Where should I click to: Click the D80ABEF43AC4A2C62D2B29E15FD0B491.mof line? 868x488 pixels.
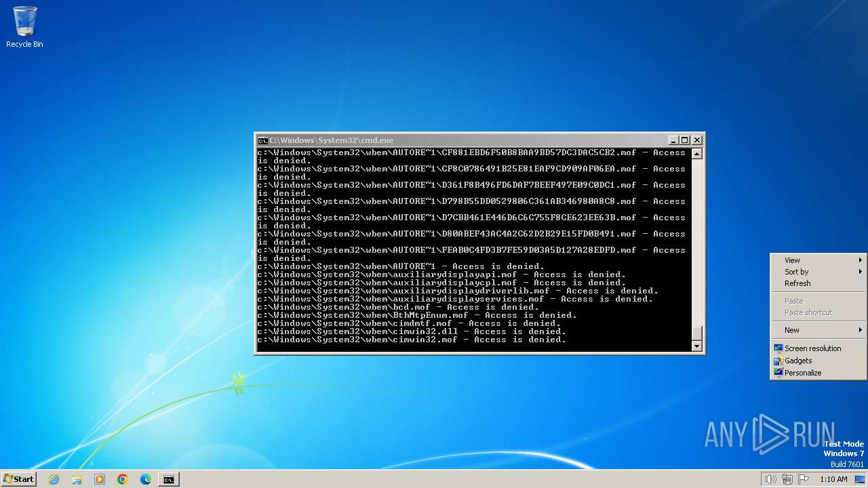click(471, 238)
